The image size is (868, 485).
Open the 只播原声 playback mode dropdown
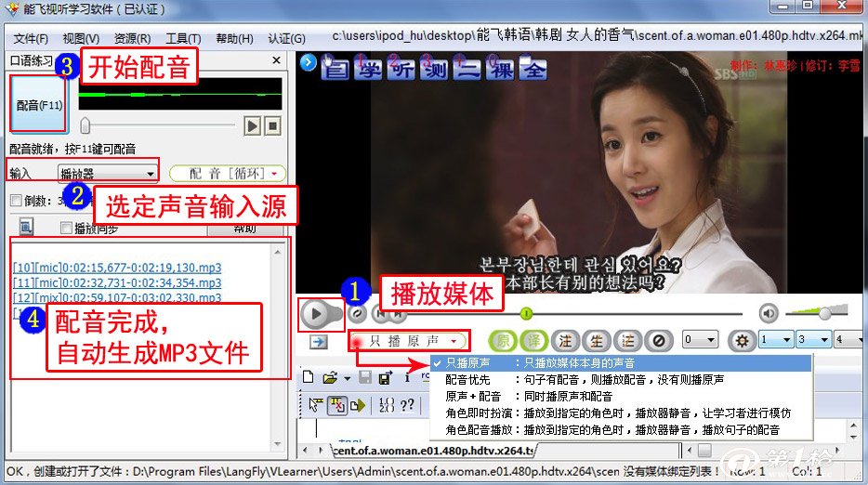pos(409,341)
